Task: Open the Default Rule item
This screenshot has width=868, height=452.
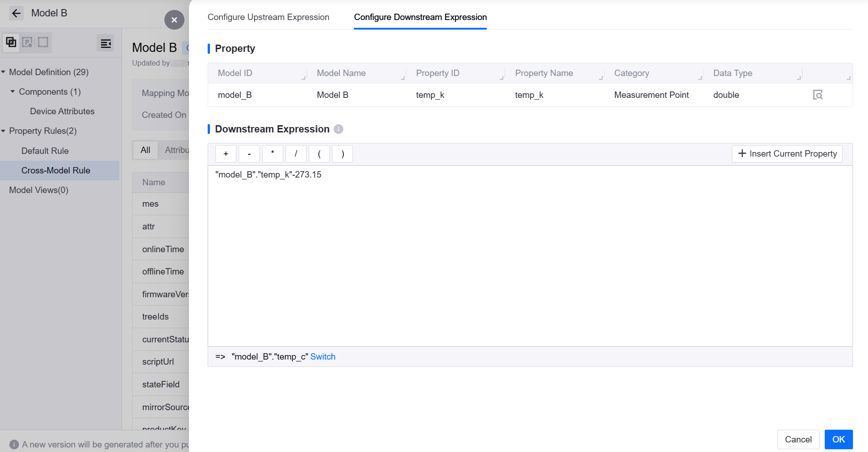Action: pos(45,151)
